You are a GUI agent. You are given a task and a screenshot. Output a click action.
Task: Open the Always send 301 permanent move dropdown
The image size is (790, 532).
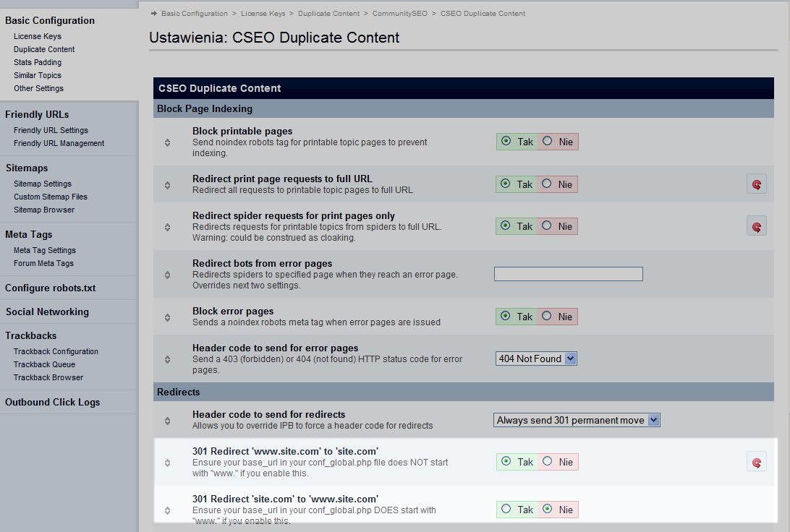[x=577, y=420]
